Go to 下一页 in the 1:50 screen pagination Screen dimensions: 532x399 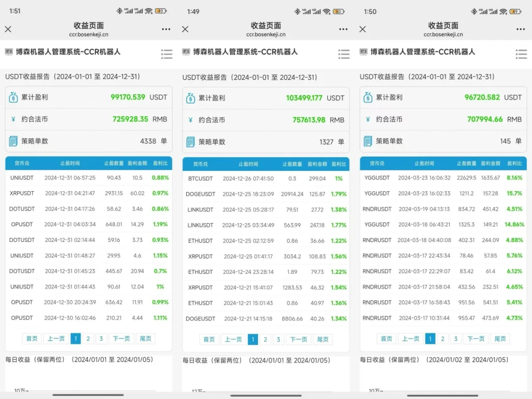point(476,338)
